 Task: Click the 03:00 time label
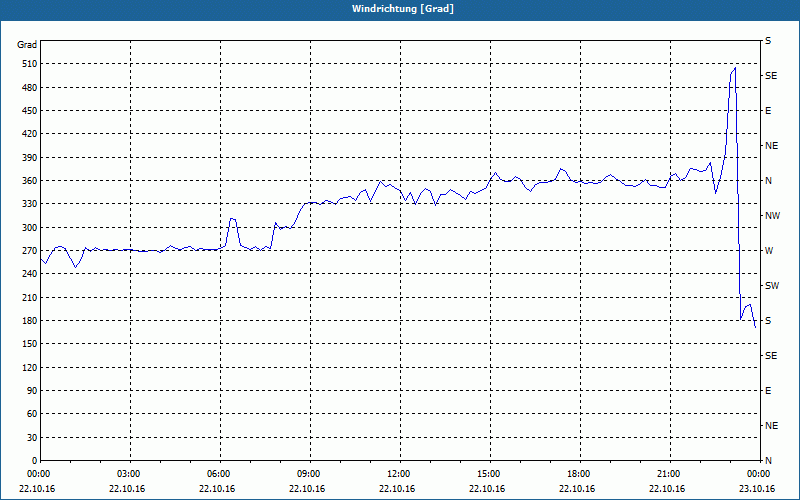coord(129,474)
